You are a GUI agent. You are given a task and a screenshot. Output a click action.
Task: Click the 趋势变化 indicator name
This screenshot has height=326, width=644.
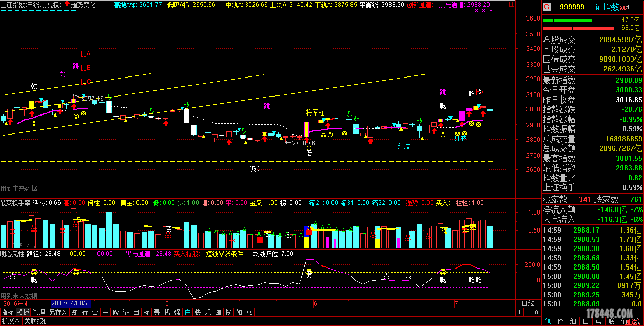(83, 4)
